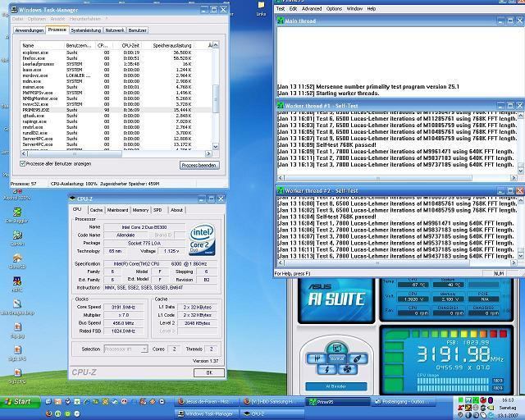Open the Options menu in Prime95
The image size is (525, 420).
click(x=334, y=9)
